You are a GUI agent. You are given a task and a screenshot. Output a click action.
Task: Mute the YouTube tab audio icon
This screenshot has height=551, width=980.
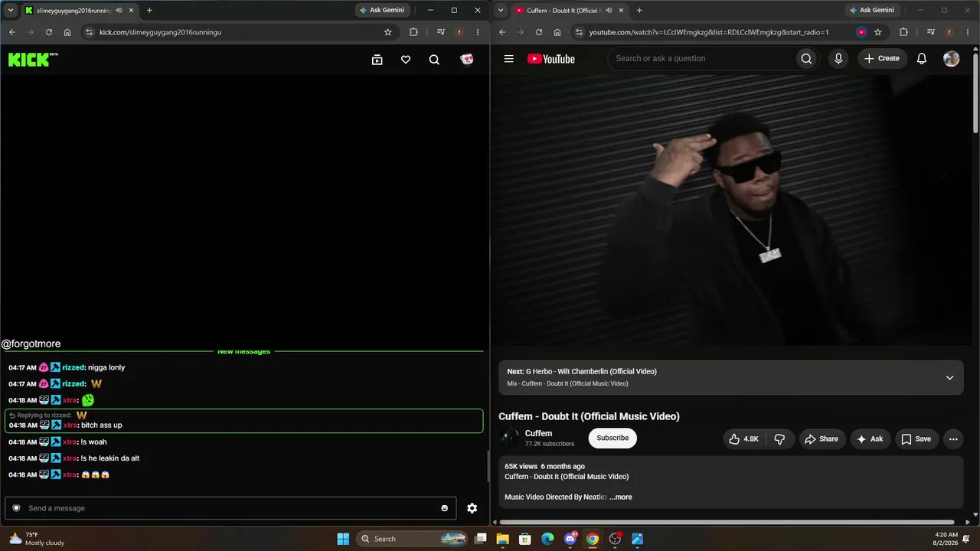point(609,10)
